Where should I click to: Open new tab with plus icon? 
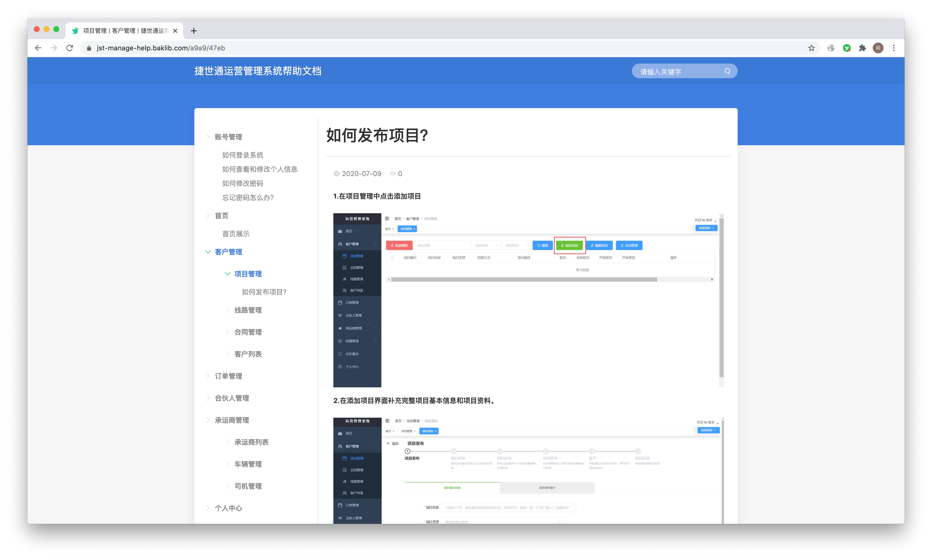point(194,31)
